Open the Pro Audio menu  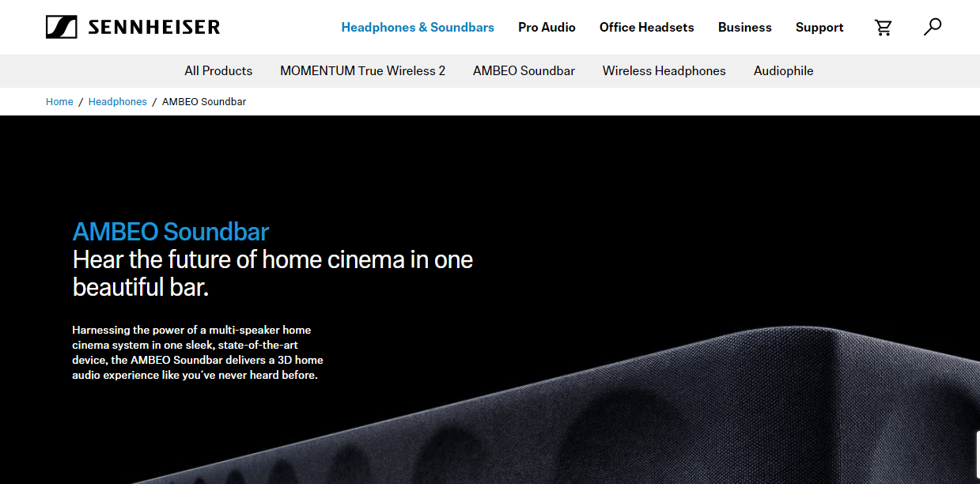click(x=547, y=27)
